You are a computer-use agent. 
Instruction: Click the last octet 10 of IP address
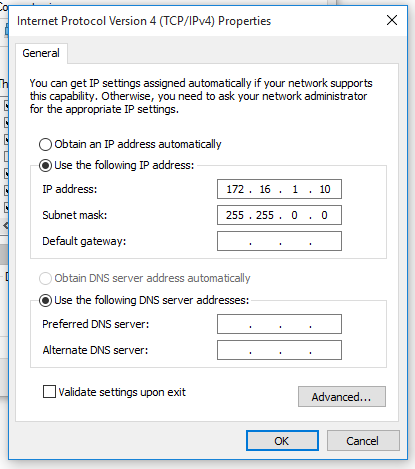click(325, 189)
